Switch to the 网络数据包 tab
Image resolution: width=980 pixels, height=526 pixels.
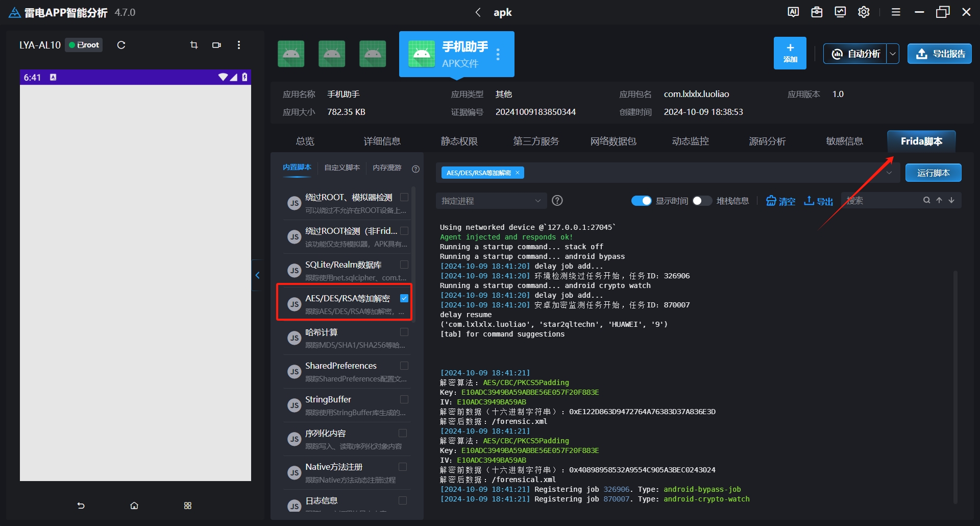[x=614, y=141]
